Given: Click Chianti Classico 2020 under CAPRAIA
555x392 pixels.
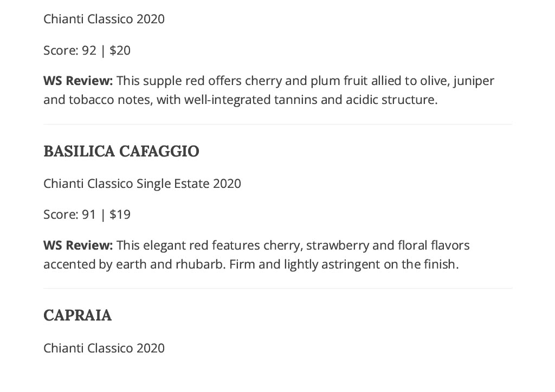Looking at the screenshot, I should pos(104,348).
